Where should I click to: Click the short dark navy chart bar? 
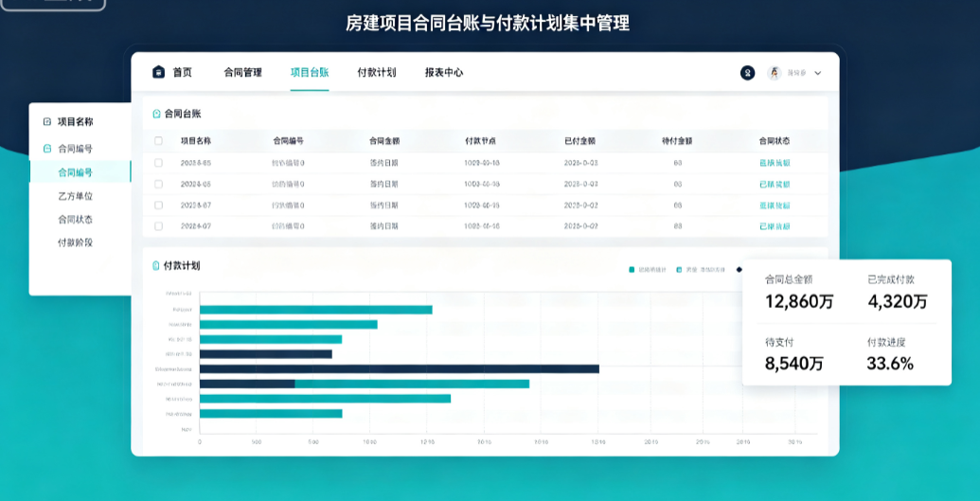point(266,354)
